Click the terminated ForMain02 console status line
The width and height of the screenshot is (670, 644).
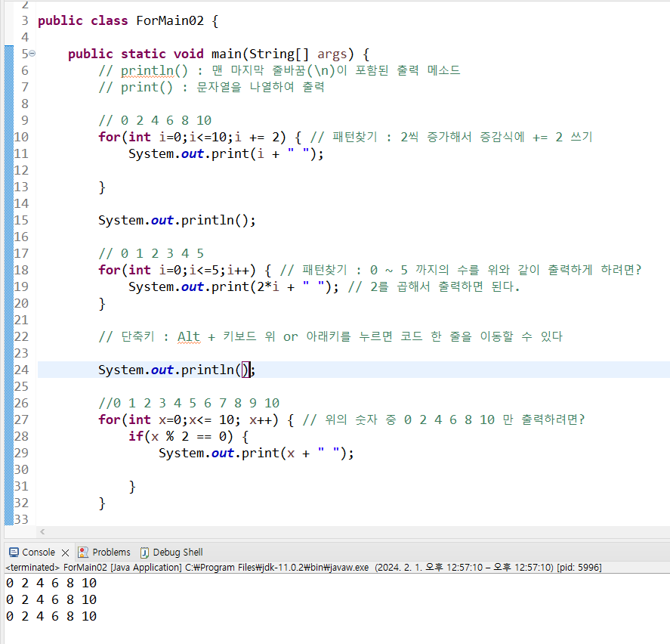pyautogui.click(x=304, y=568)
